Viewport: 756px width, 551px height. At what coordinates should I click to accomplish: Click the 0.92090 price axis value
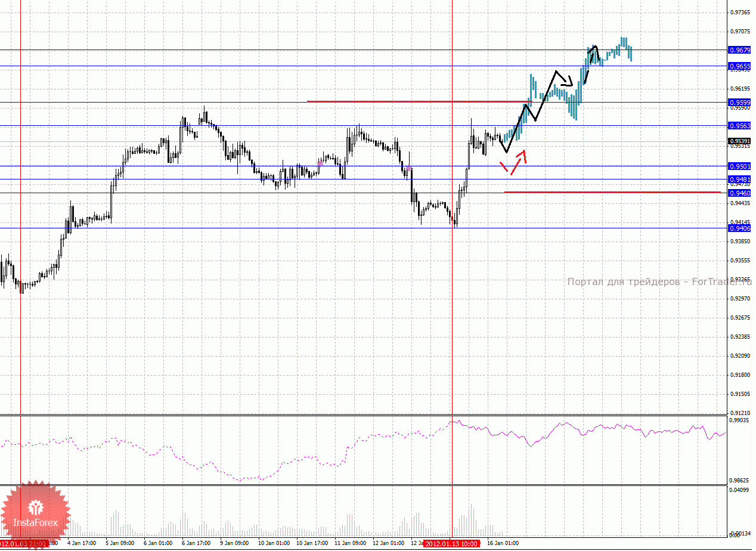(x=741, y=356)
